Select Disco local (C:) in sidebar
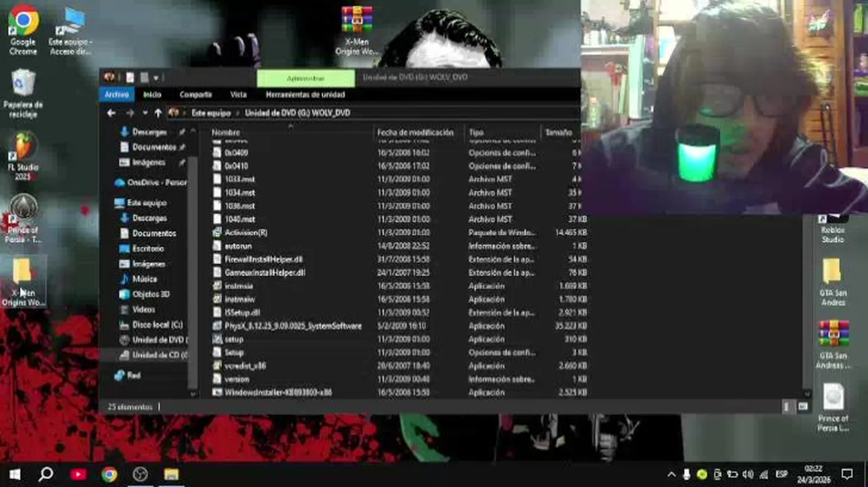868x487 pixels. [x=158, y=325]
